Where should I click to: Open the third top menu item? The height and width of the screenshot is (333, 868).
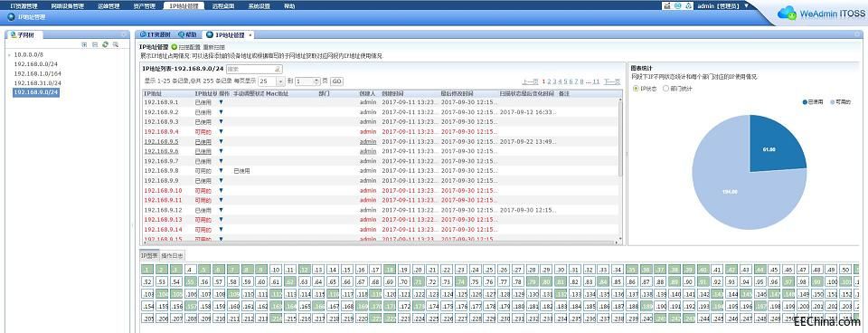pyautogui.click(x=108, y=6)
